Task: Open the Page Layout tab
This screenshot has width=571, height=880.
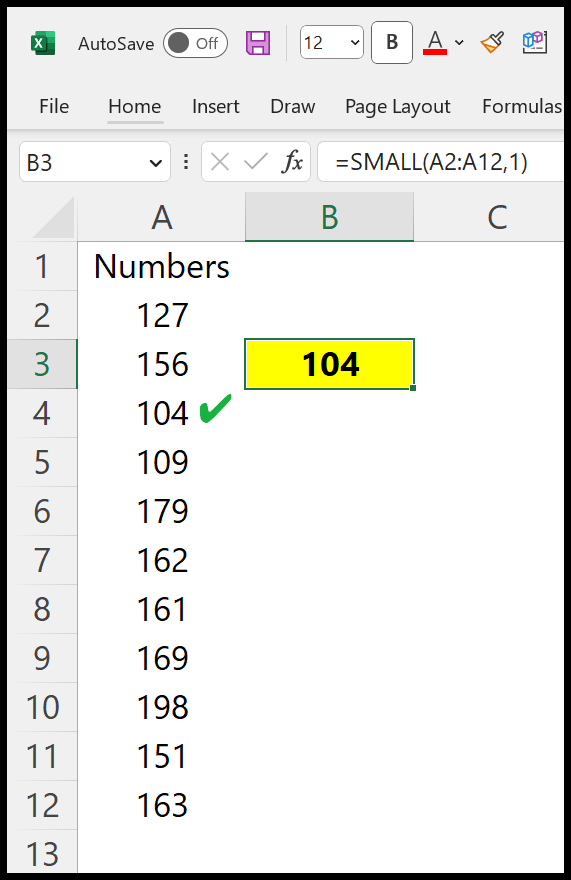Action: point(398,107)
